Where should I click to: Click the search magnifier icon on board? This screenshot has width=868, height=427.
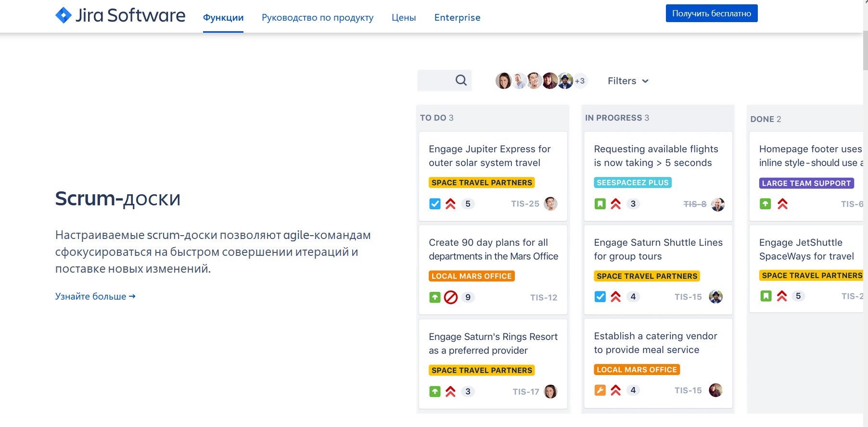coord(461,80)
